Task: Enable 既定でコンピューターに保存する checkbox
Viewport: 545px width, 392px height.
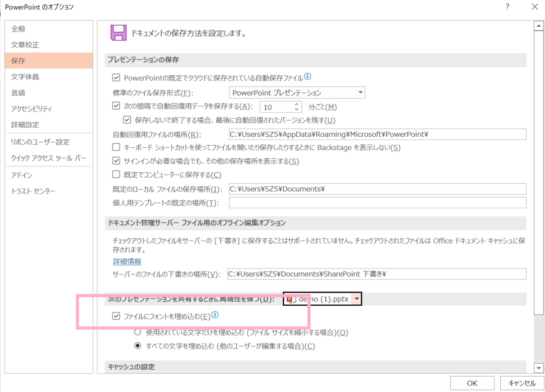Action: coord(115,174)
